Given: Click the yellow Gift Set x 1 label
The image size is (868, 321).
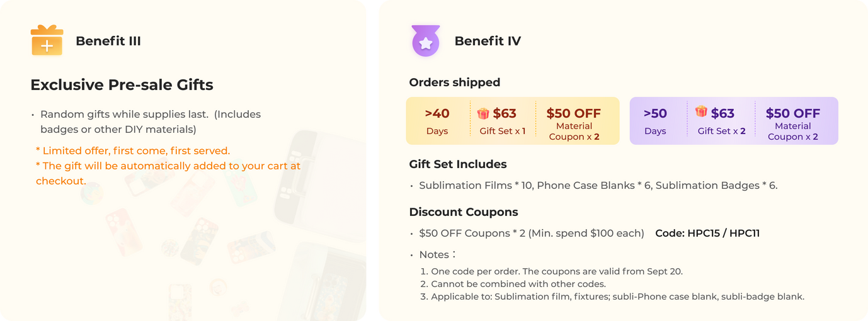Looking at the screenshot, I should pyautogui.click(x=502, y=131).
